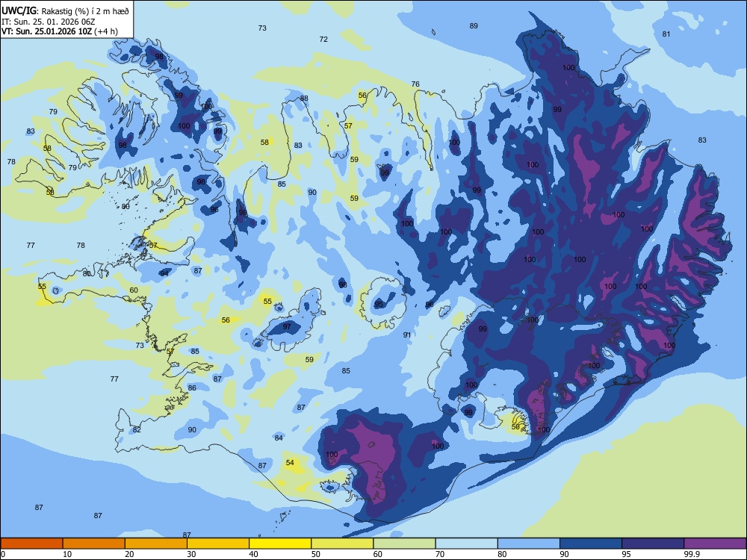Image resolution: width=747 pixels, height=560 pixels.
Task: Click the 'UWC/IG: Rakastig (%) í 2 m hæð' title
Action: (x=65, y=11)
